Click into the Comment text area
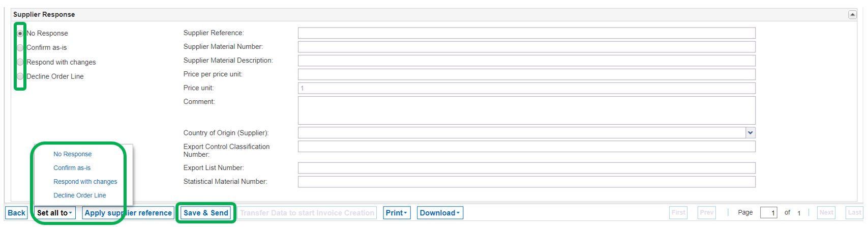The height and width of the screenshot is (227, 868). coord(526,110)
